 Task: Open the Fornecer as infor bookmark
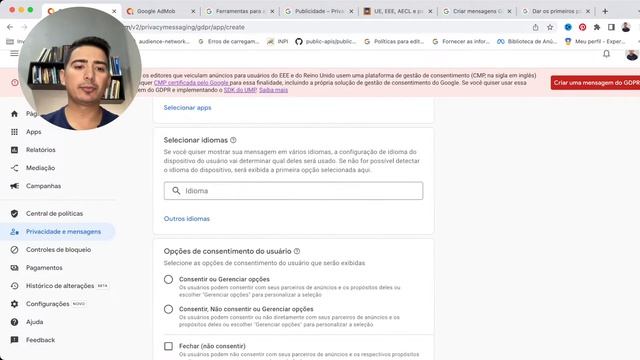click(x=461, y=42)
